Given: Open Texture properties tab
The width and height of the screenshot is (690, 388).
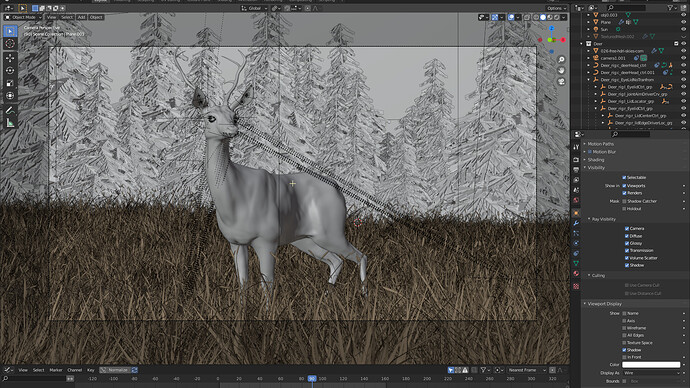Looking at the screenshot, I should (x=576, y=286).
